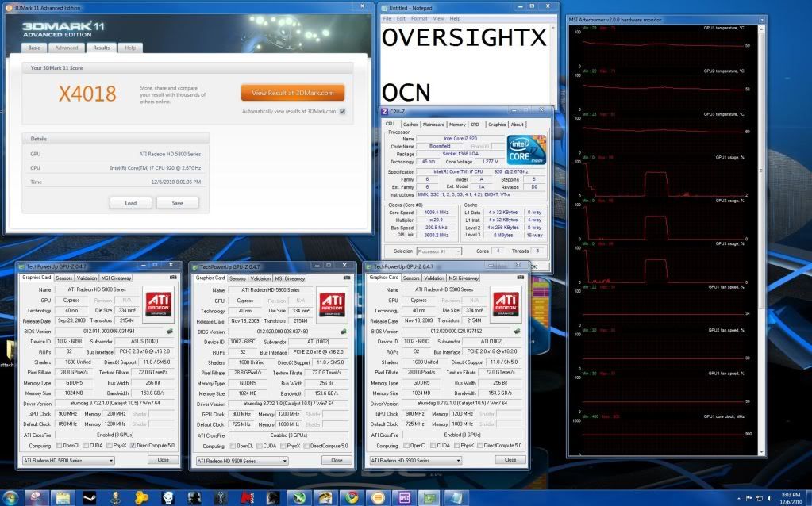Click the screenshot camera icon in middle GPU-Z window
This screenshot has height=506, width=812.
tap(346, 278)
